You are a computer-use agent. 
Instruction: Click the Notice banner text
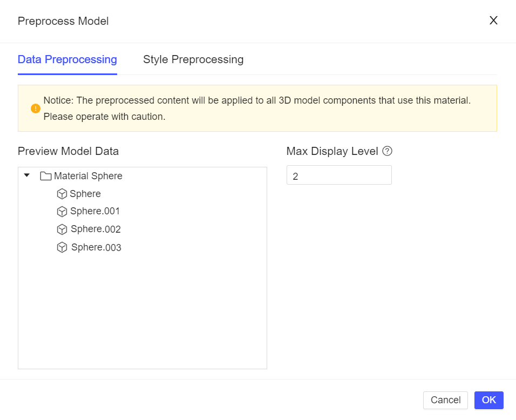tap(256, 107)
